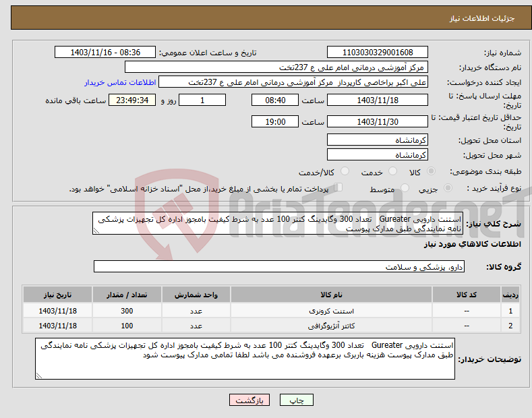
Task: Click the delivery province field کرمانشاه
Action: click(378, 140)
